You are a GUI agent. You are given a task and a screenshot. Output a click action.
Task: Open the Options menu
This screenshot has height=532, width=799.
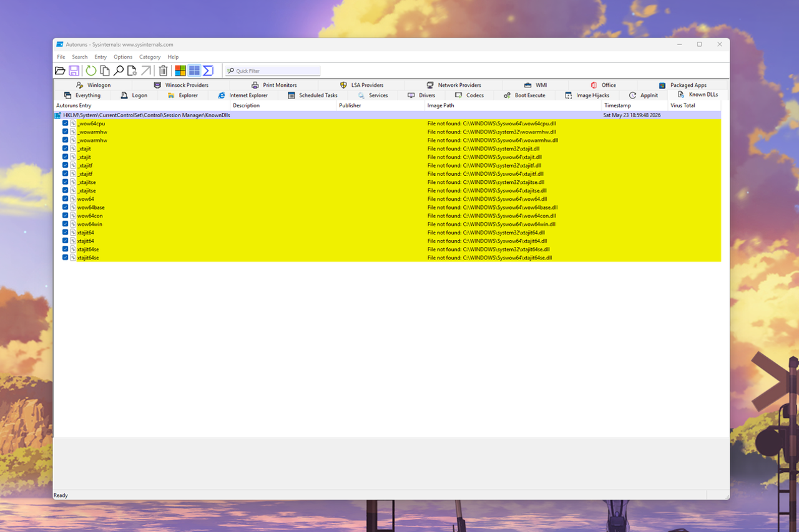click(123, 57)
